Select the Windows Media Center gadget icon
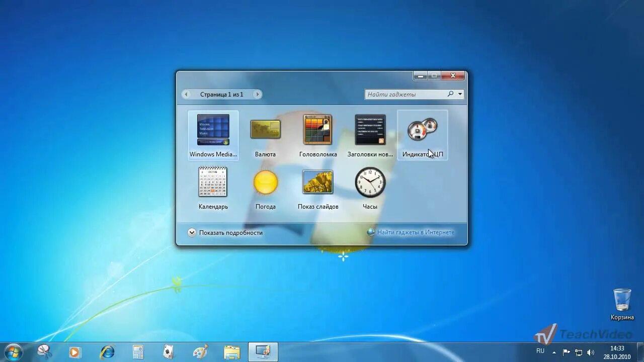This screenshot has height=362, width=644. tap(213, 130)
